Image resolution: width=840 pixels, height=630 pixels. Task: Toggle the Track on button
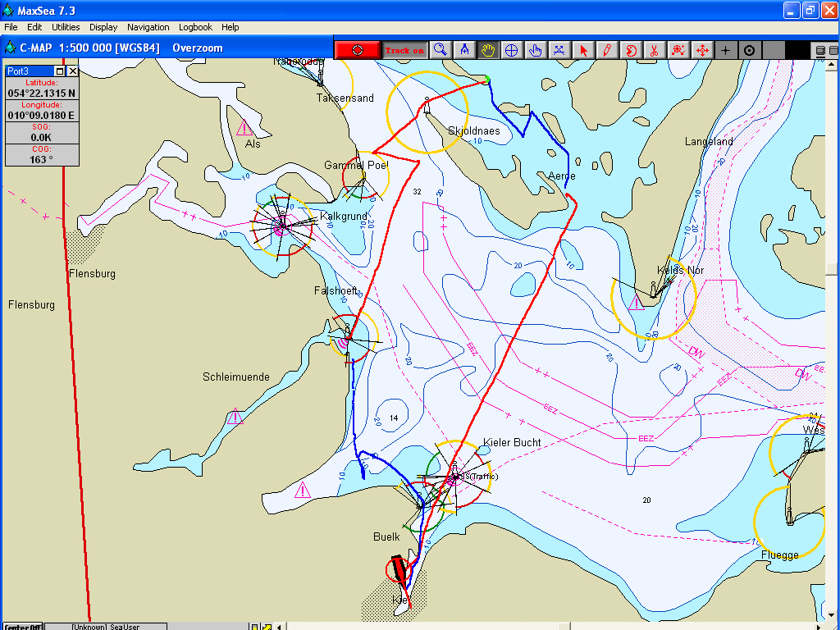pyautogui.click(x=404, y=50)
